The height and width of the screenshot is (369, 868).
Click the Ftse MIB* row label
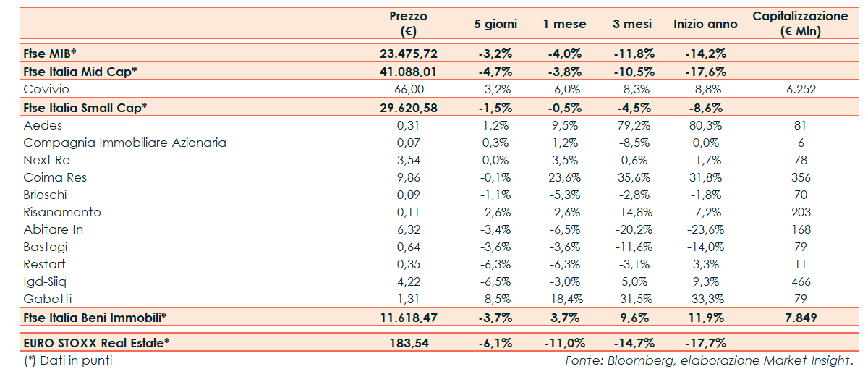[x=49, y=54]
